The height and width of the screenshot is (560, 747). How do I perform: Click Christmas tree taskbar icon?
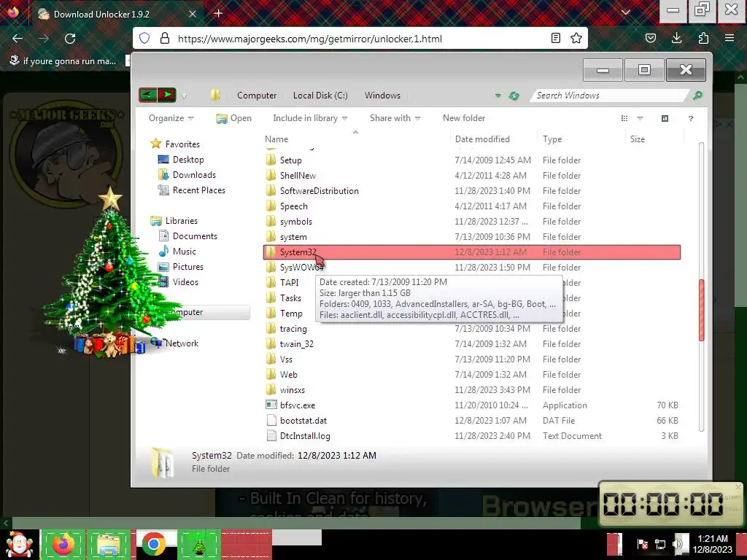[199, 544]
